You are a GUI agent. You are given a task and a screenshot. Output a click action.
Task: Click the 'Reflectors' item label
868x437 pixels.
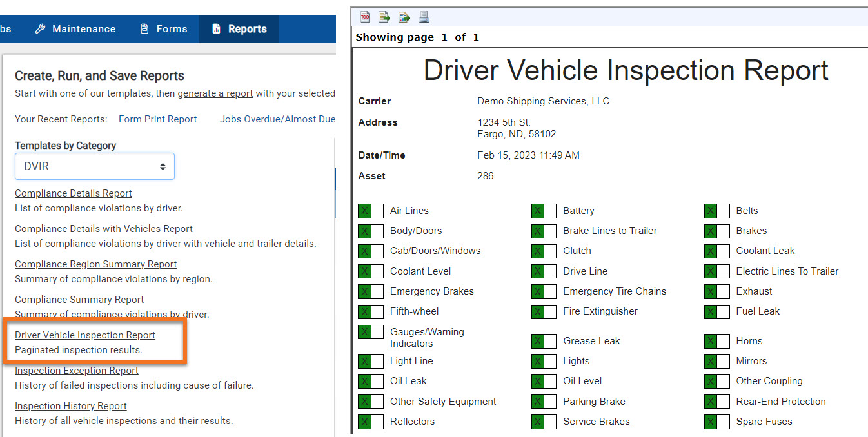(412, 422)
